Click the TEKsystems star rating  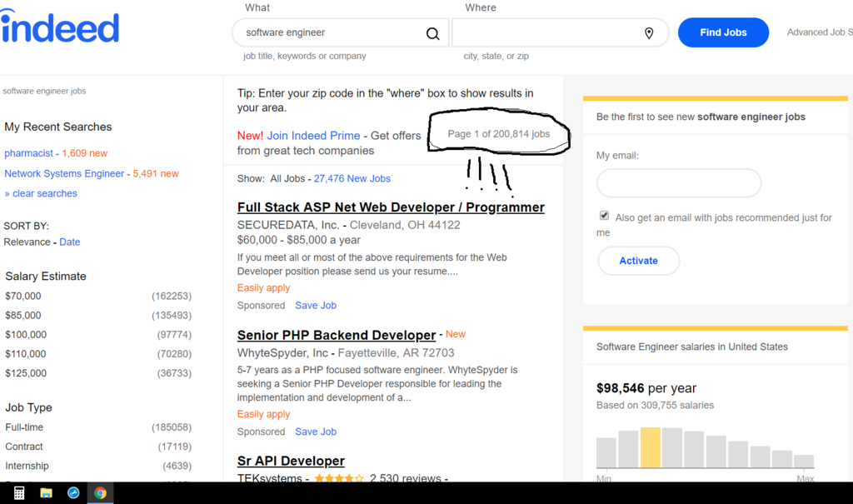(339, 478)
